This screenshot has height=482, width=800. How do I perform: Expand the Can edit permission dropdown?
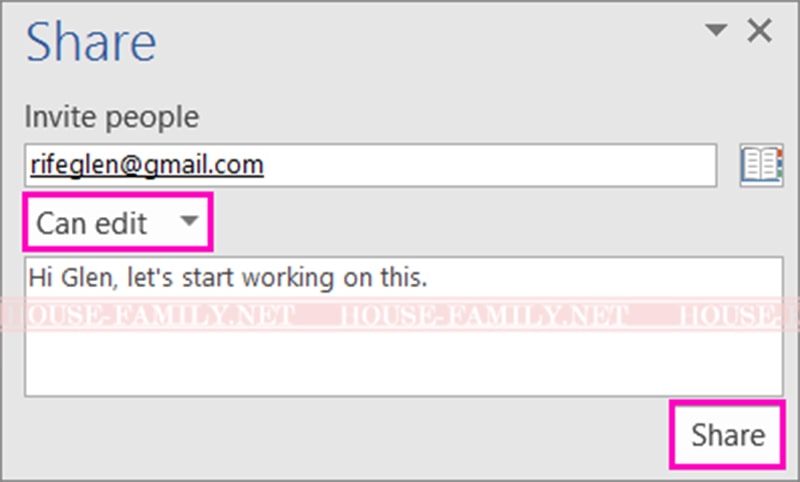(118, 222)
